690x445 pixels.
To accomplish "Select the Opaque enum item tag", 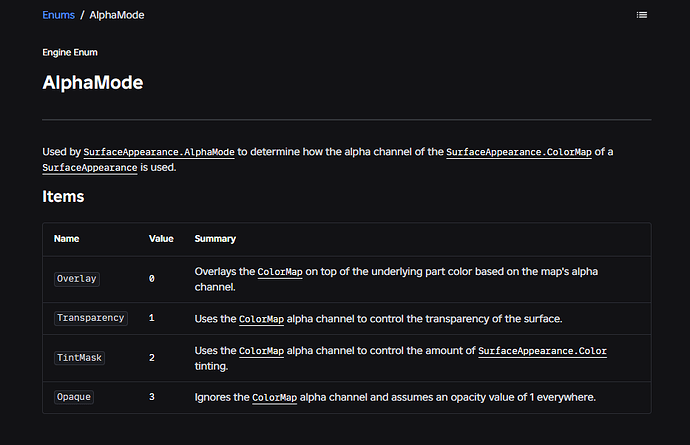I will tap(73, 397).
